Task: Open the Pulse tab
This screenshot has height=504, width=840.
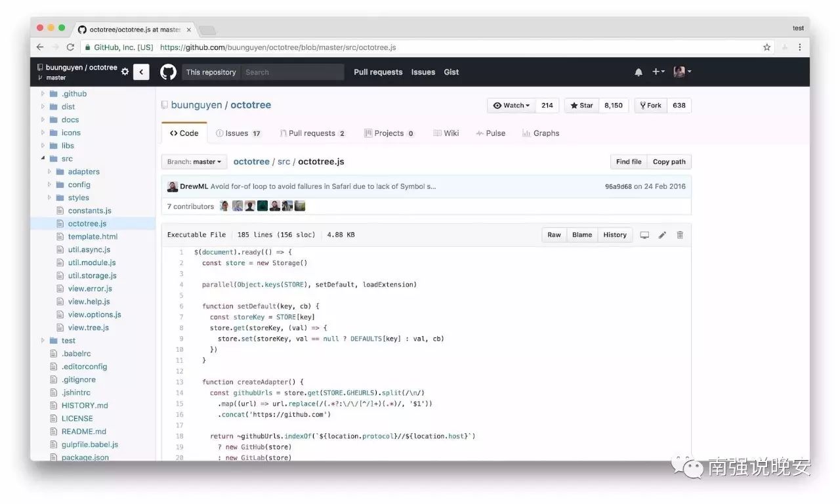Action: point(491,133)
